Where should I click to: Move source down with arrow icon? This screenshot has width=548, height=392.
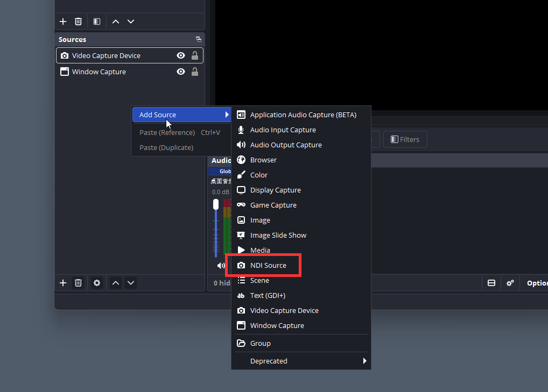(131, 283)
